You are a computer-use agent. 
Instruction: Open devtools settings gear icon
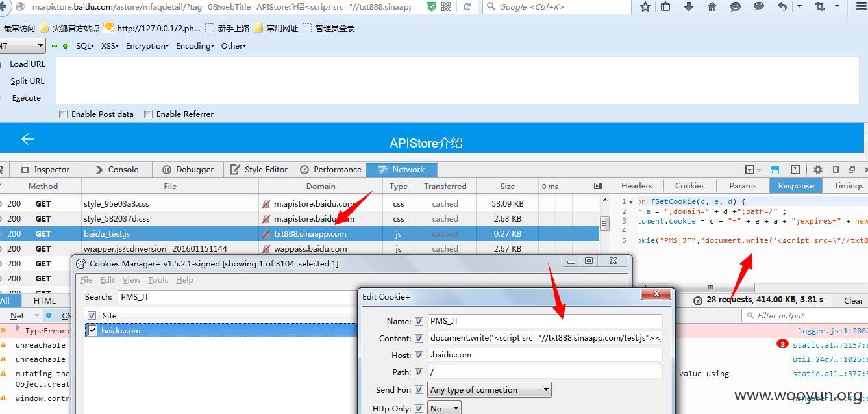click(x=818, y=170)
